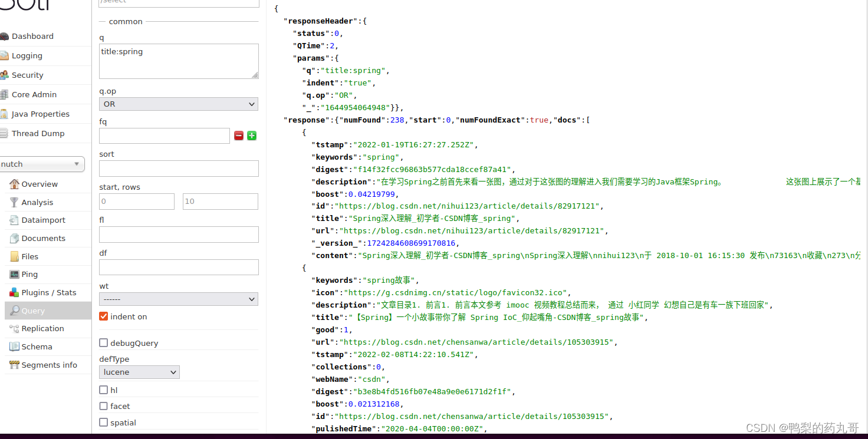Click the Dataimport icon
This screenshot has width=868, height=439.
tap(14, 220)
